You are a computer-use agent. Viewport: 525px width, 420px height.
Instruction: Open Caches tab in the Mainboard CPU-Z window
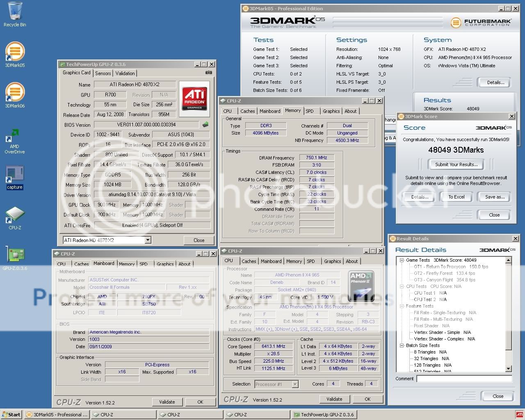81,264
